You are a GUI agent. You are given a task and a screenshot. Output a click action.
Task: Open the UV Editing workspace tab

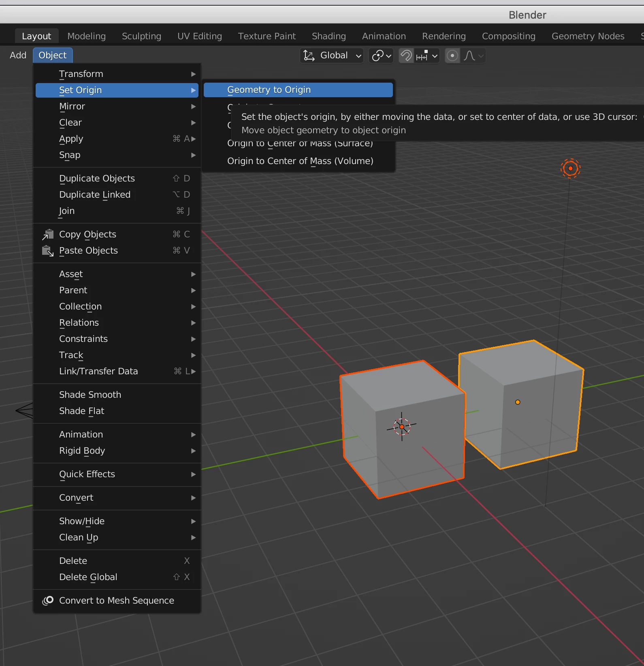(x=200, y=36)
